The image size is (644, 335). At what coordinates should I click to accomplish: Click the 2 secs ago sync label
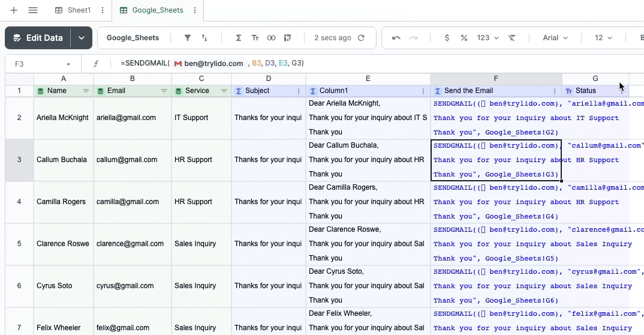(333, 38)
